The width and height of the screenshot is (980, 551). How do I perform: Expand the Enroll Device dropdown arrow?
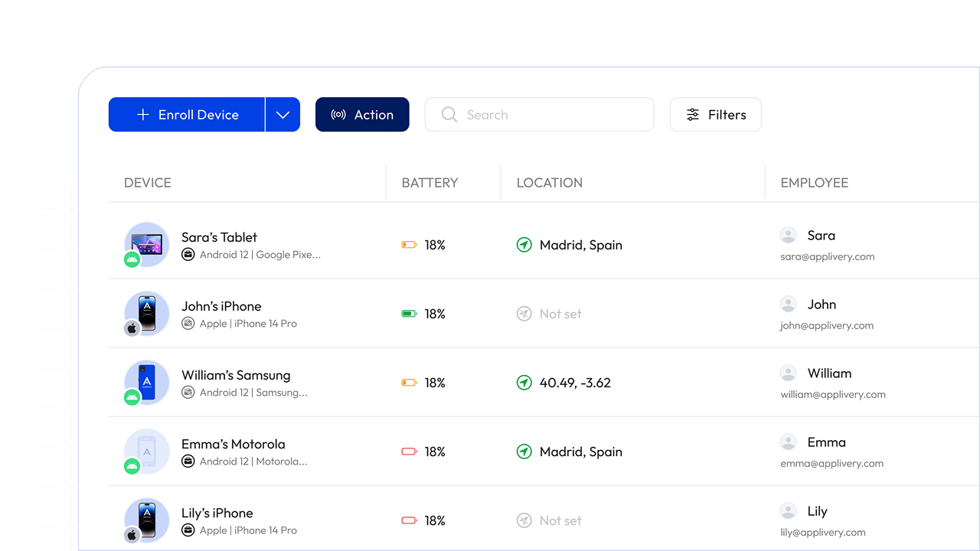(283, 115)
